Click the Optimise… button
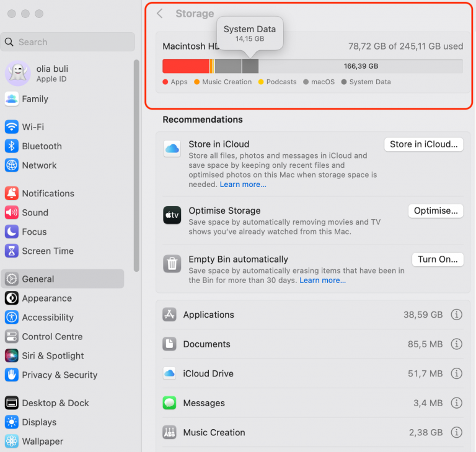Image resolution: width=476 pixels, height=452 pixels. 436,211
